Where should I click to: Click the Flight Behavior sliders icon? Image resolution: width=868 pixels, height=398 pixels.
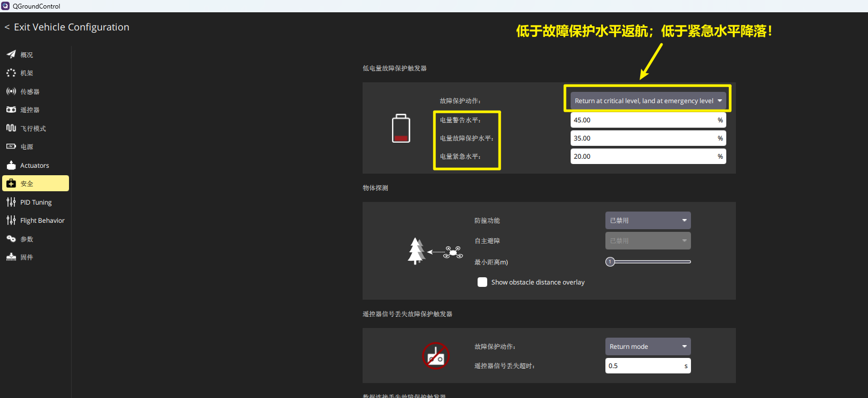11,220
